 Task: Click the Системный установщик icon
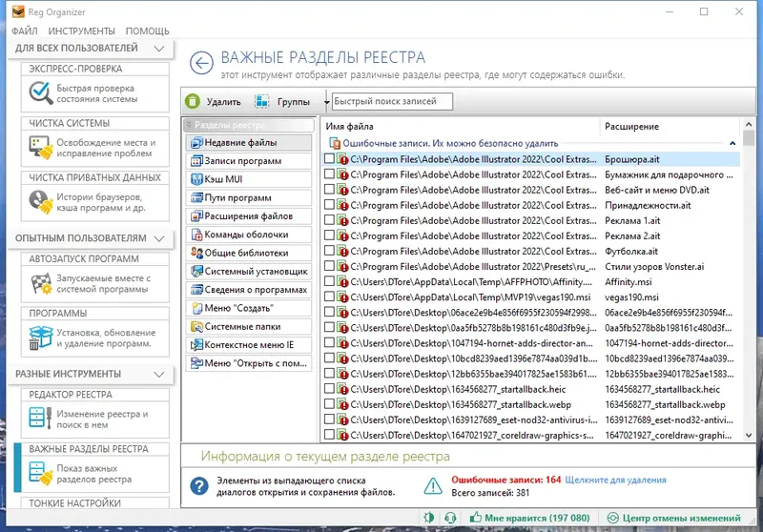tap(196, 272)
